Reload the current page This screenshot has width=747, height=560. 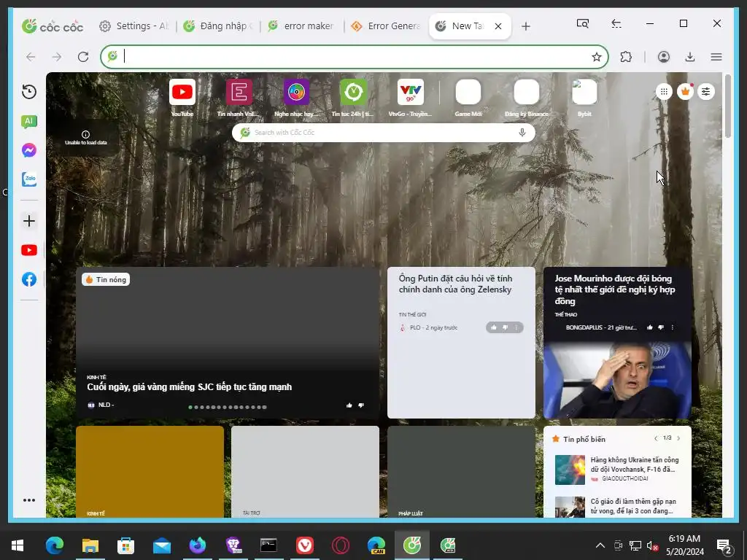click(x=83, y=57)
